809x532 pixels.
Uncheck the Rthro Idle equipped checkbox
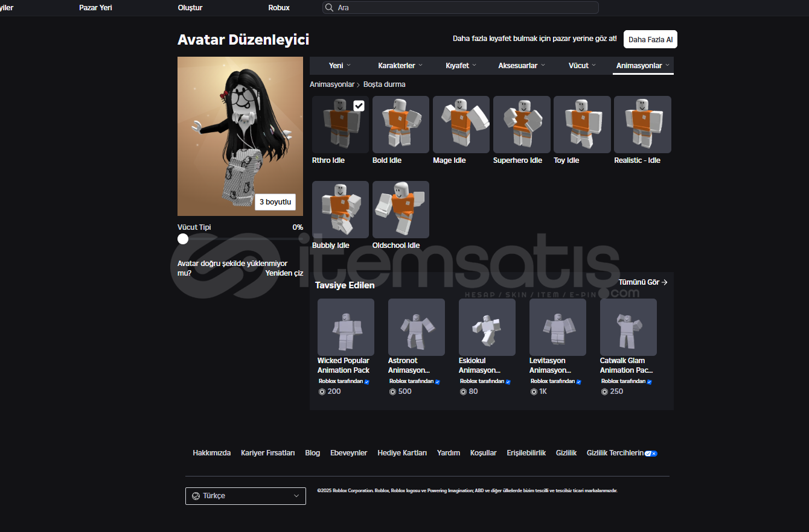click(359, 106)
